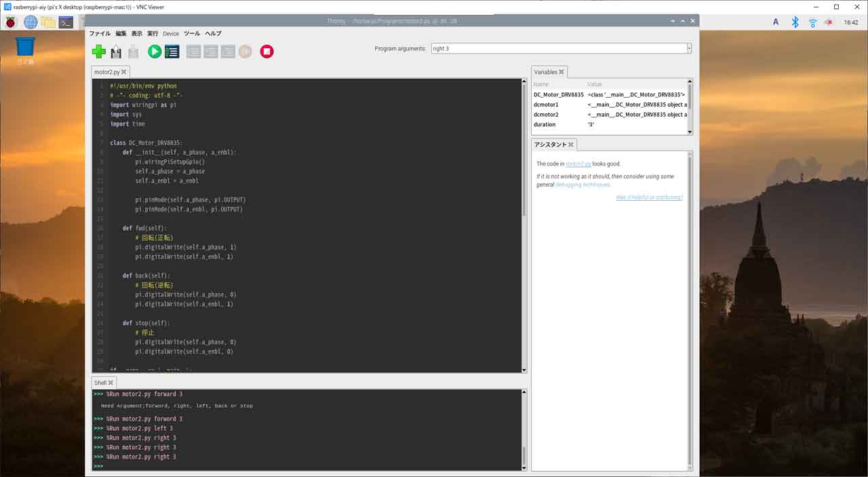Open a terminal from the taskbar
This screenshot has width=868, height=477.
tap(66, 21)
